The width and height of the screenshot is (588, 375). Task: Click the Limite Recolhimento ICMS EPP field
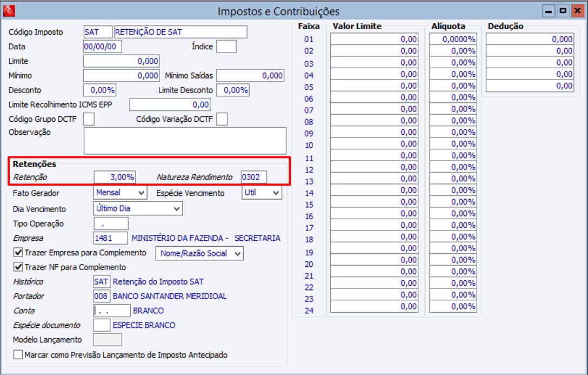tap(170, 104)
